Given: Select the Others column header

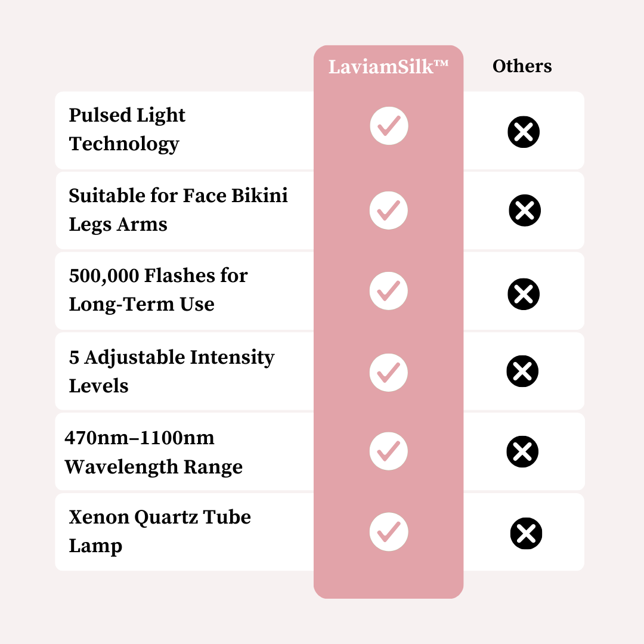Looking at the screenshot, I should point(522,66).
